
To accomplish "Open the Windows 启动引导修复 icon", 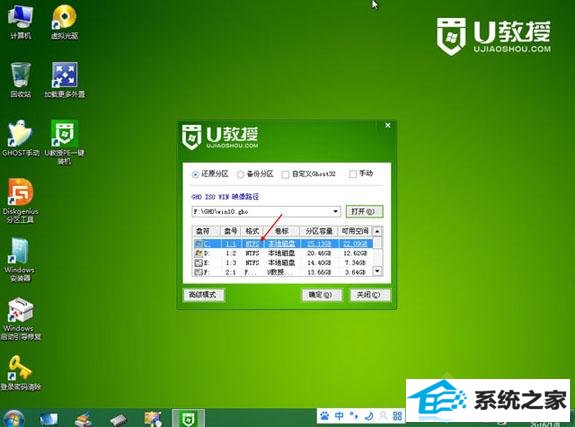I will click(21, 318).
